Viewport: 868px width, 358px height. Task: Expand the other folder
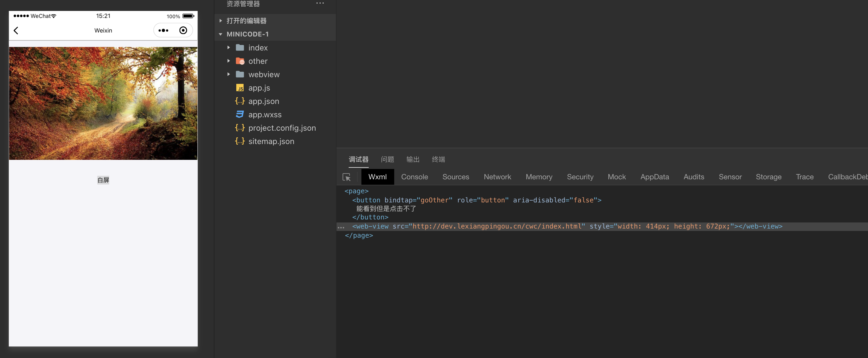coord(258,61)
